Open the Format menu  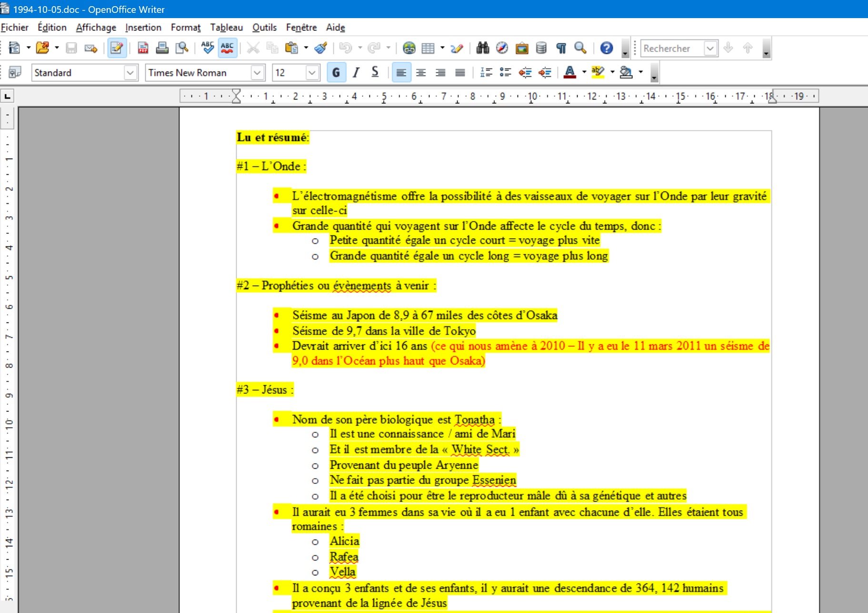pos(185,28)
